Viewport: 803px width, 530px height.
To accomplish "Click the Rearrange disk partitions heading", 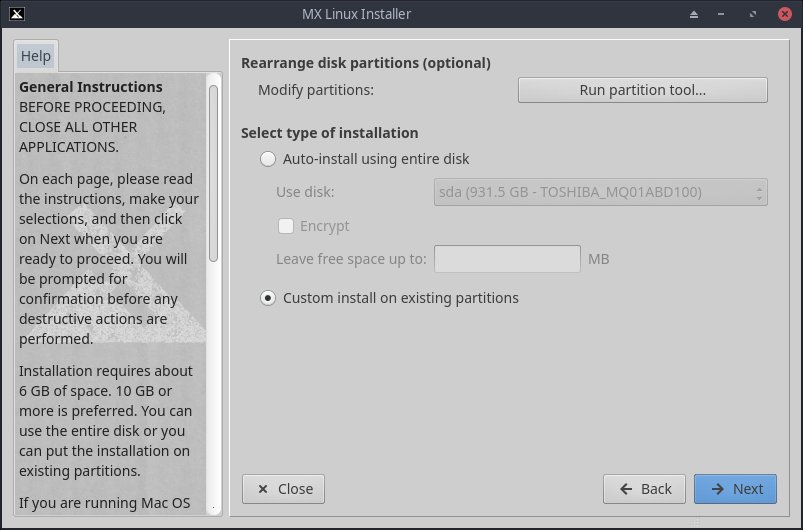I will coord(366,63).
